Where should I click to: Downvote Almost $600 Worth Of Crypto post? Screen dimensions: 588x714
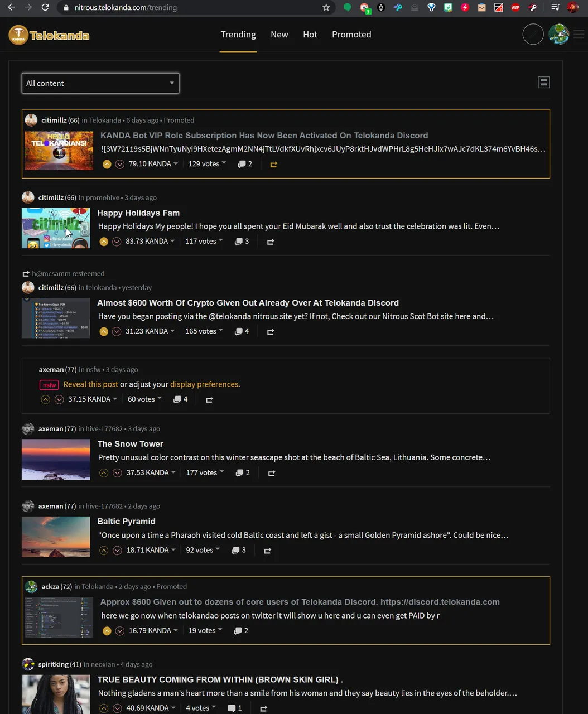tap(117, 331)
